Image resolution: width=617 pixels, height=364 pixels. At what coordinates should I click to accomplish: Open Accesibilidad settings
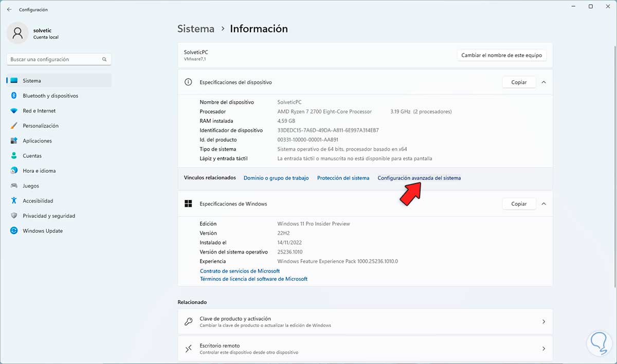[59, 201]
